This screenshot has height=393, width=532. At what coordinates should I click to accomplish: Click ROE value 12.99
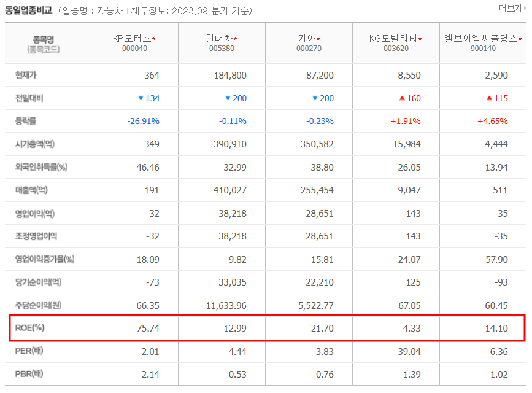pyautogui.click(x=235, y=329)
